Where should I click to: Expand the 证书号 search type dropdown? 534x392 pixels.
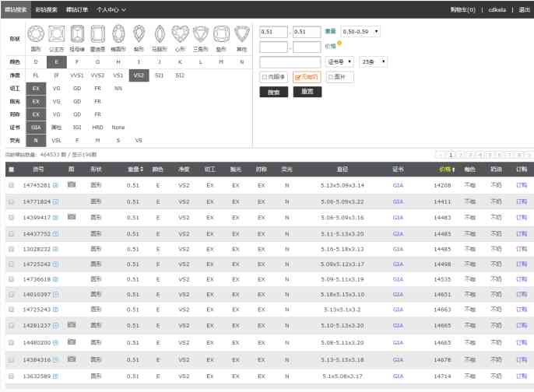(339, 61)
